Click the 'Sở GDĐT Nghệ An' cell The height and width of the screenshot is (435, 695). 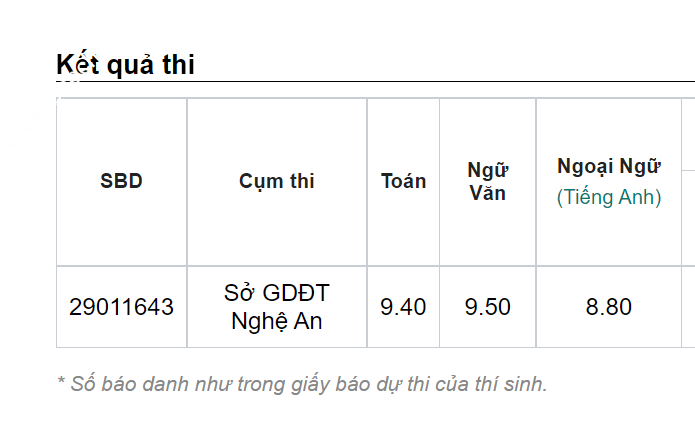(277, 307)
